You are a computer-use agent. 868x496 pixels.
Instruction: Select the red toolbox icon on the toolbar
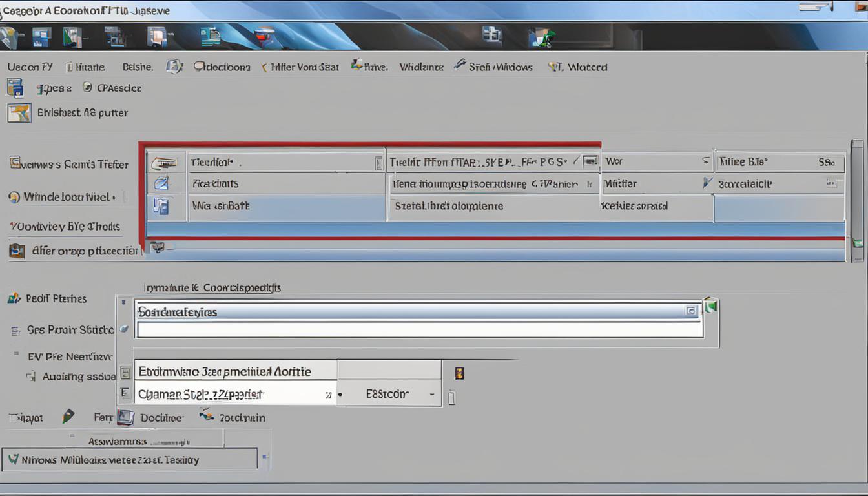(262, 37)
